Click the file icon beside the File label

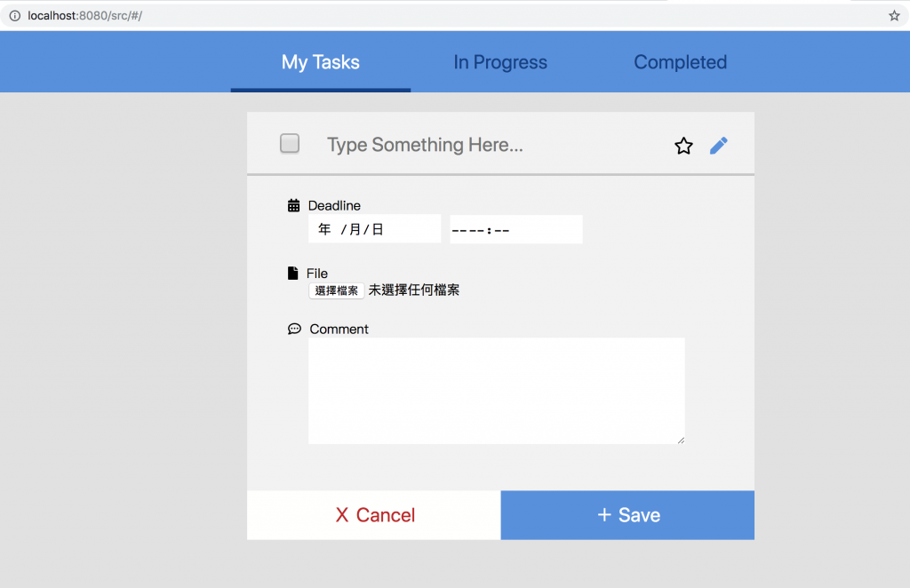[293, 274]
